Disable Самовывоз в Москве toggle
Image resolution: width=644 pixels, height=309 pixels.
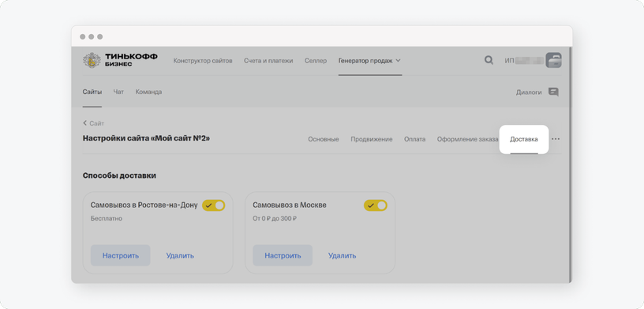tap(376, 205)
